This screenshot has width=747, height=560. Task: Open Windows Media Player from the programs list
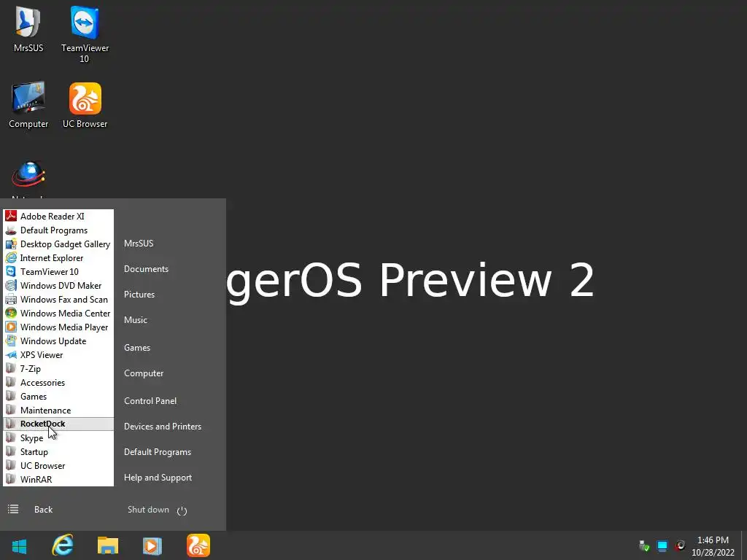coord(58,327)
